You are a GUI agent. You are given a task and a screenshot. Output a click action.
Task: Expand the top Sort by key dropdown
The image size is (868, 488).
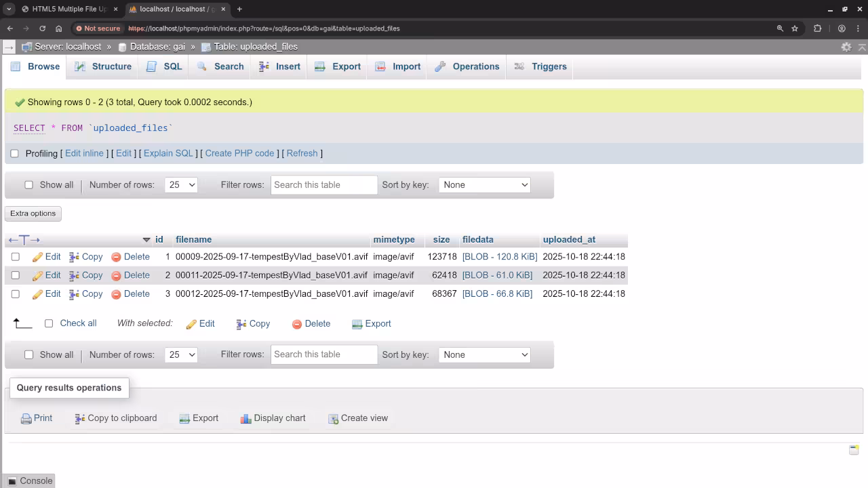484,185
